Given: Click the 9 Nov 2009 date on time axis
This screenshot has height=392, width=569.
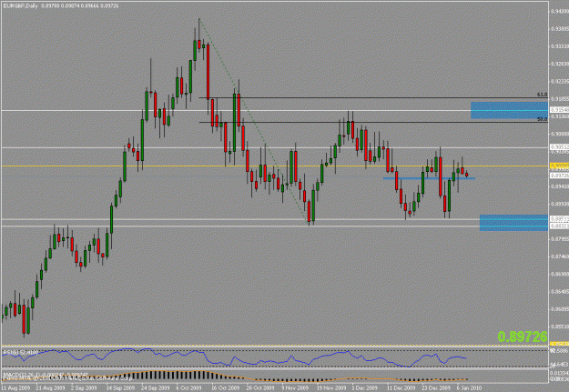Looking at the screenshot, I should 295,387.
